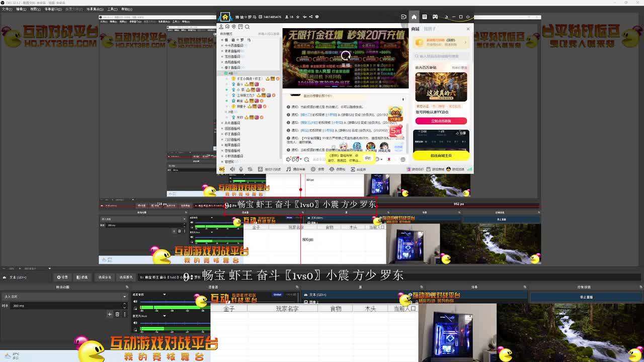Image resolution: width=644 pixels, height=362 pixels.
Task: Open the 场景集合(S) menu in OBS
Action: tap(95, 9)
